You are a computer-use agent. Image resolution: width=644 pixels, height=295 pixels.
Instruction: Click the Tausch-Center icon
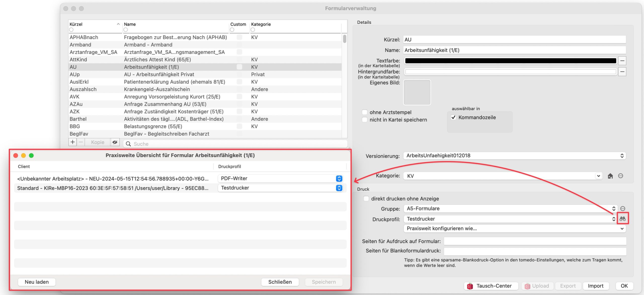470,286
